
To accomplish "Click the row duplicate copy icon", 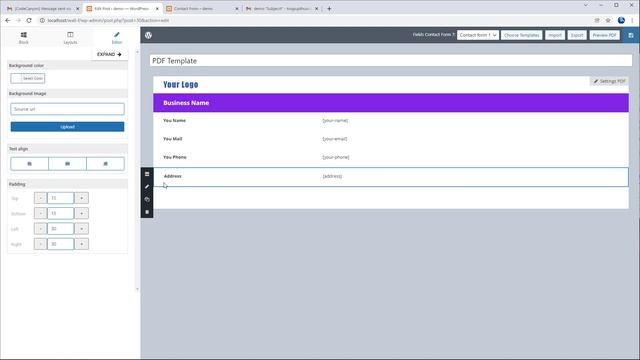I will tap(147, 199).
